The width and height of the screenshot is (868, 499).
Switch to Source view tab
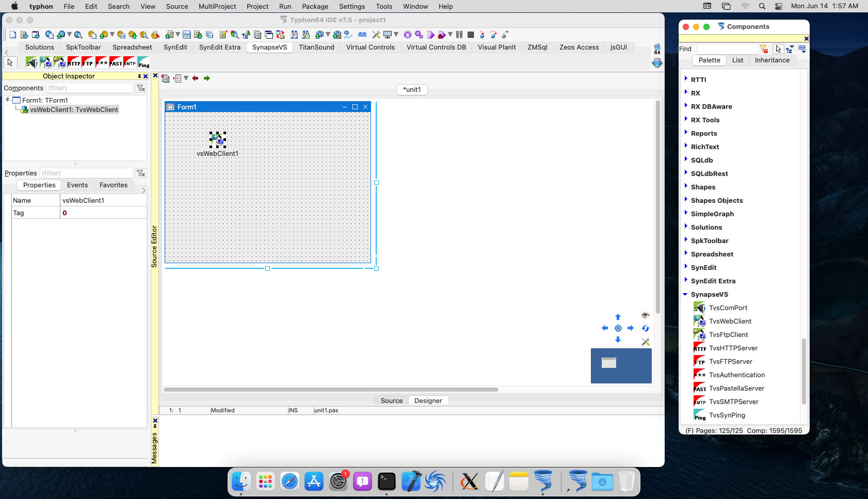tap(392, 400)
